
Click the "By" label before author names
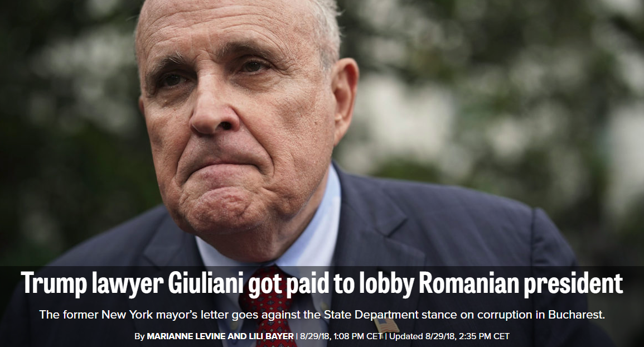pos(139,336)
